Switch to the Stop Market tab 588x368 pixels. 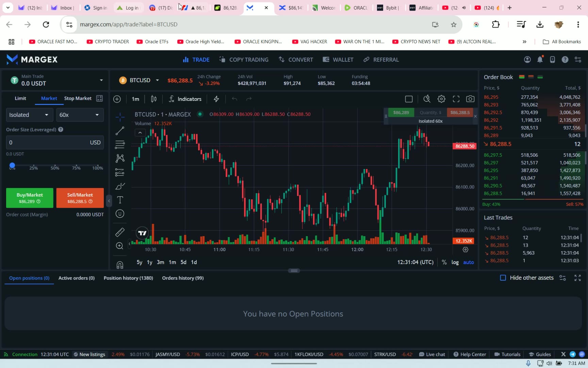click(78, 98)
